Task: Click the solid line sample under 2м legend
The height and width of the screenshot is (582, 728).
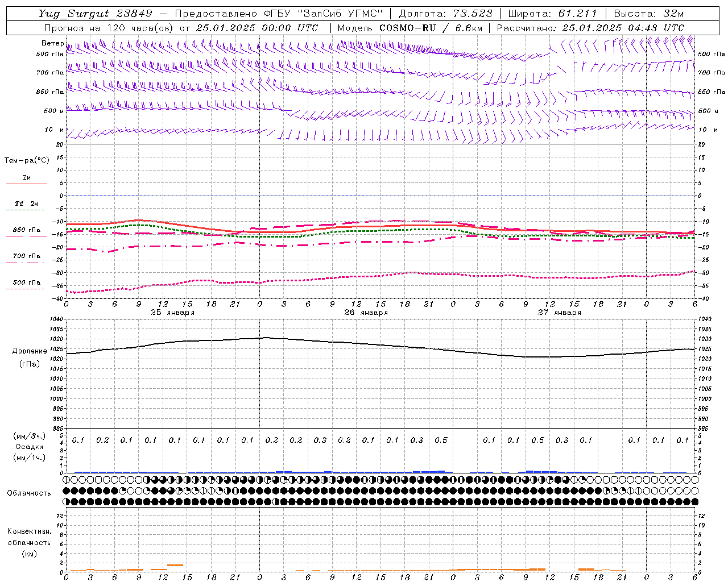Action: 26,184
